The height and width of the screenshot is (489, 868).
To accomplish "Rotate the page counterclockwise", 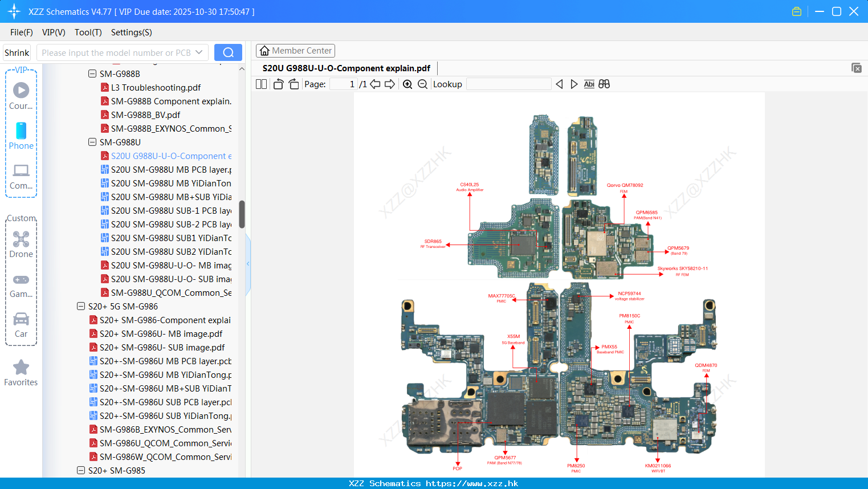I will click(278, 84).
